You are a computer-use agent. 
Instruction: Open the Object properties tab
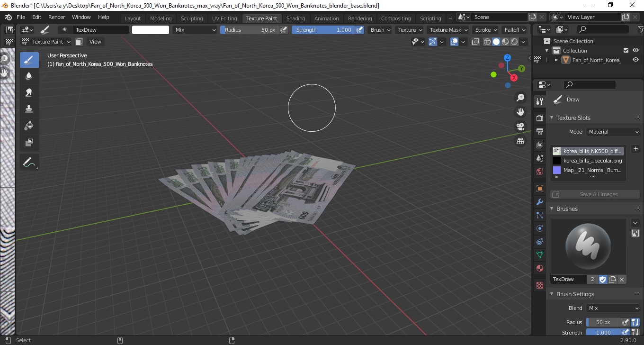pos(539,189)
